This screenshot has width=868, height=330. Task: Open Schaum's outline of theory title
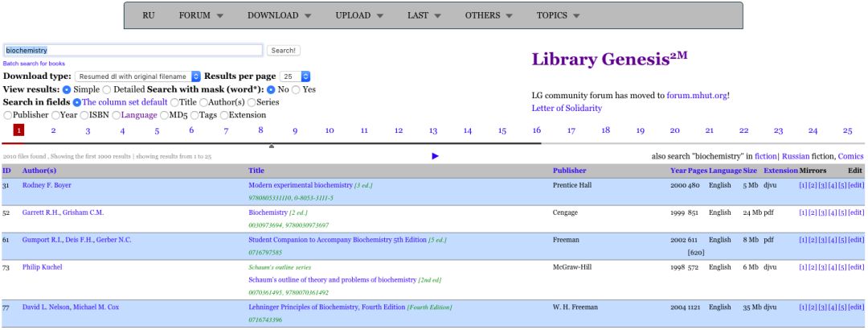332,279
